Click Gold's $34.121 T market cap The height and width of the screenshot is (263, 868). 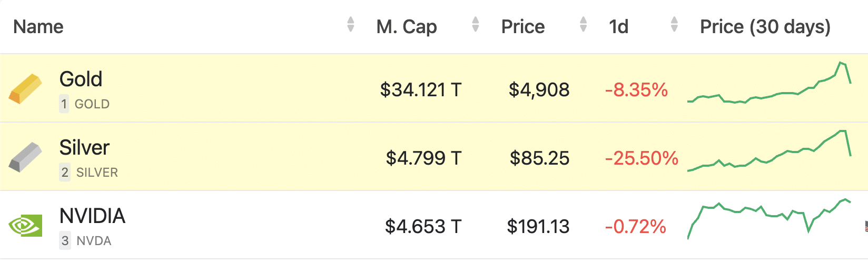click(420, 90)
